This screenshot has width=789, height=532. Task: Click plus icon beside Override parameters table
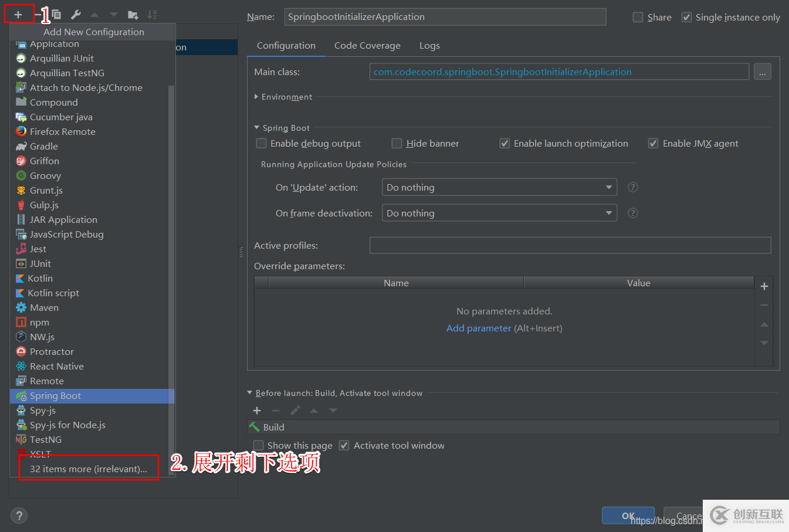tap(764, 286)
